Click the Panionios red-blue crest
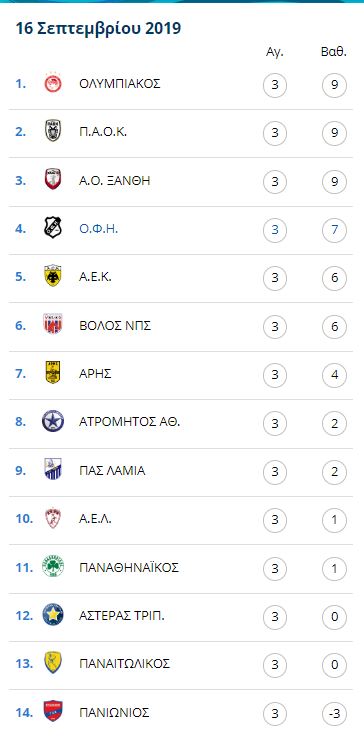Image resolution: width=364 pixels, height=736 pixels. point(53,712)
